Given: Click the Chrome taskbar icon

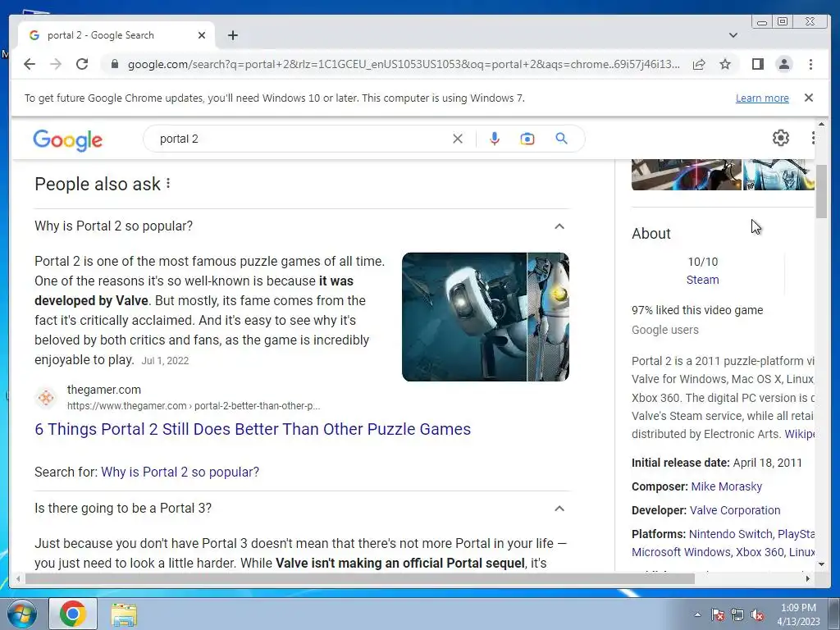Looking at the screenshot, I should click(73, 614).
